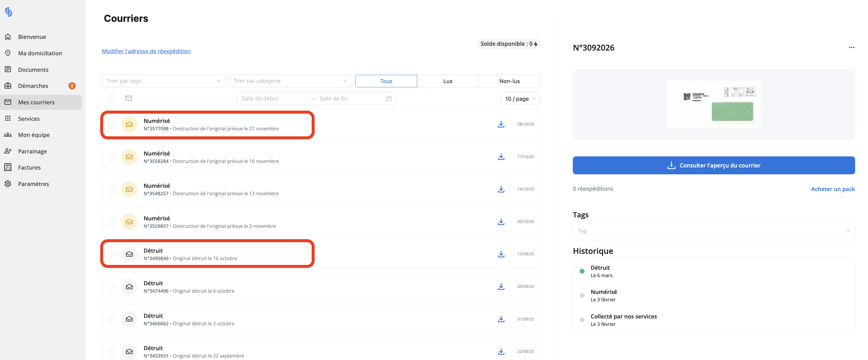This screenshot has height=360, width=868.
Task: Check the box for courrier N°3490849
Action: tap(112, 254)
